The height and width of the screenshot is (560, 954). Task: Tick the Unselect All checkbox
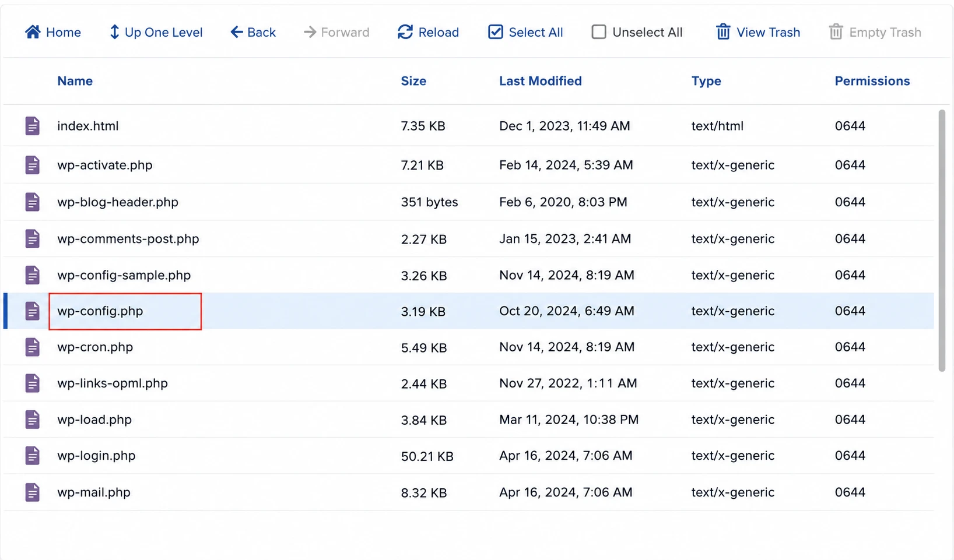click(x=599, y=32)
